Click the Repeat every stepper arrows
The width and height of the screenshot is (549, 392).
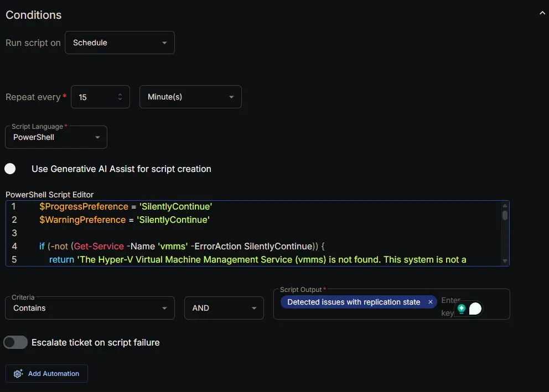point(120,97)
